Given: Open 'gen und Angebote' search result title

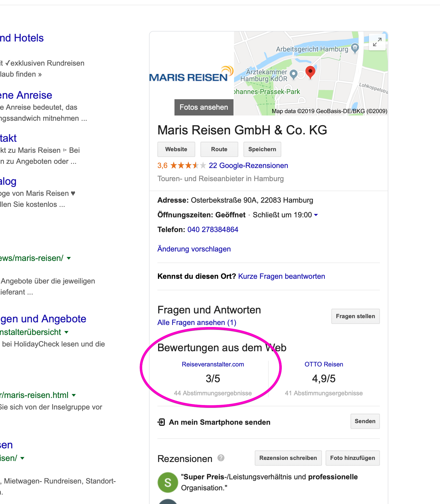Looking at the screenshot, I should tap(43, 319).
